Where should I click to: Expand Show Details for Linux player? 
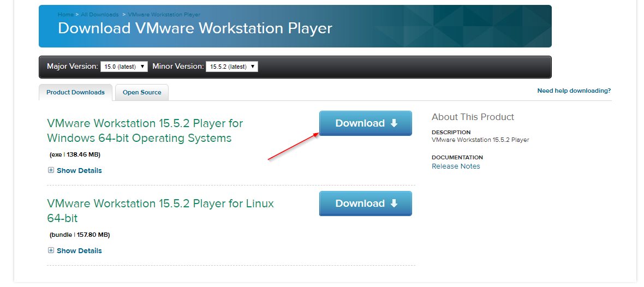(79, 250)
